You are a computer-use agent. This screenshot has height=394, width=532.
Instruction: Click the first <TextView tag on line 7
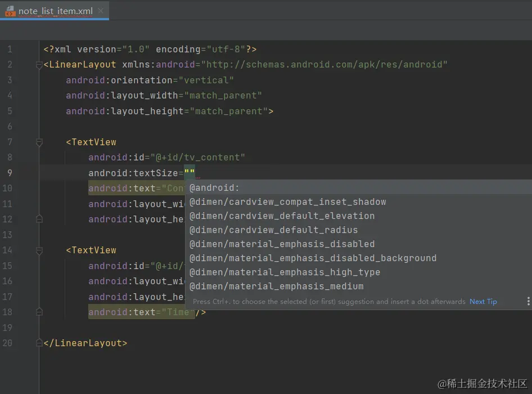(91, 142)
